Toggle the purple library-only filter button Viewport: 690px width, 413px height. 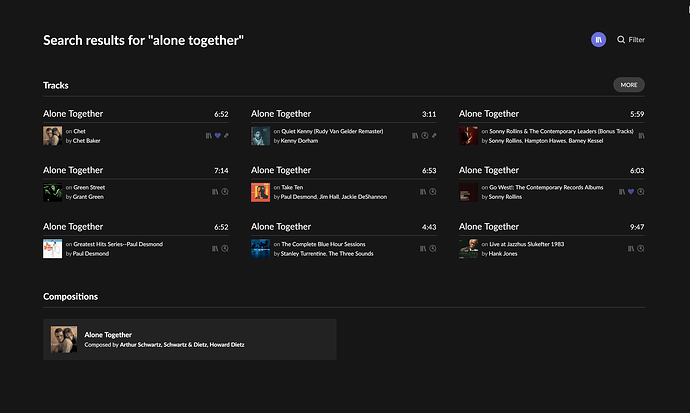(x=599, y=39)
